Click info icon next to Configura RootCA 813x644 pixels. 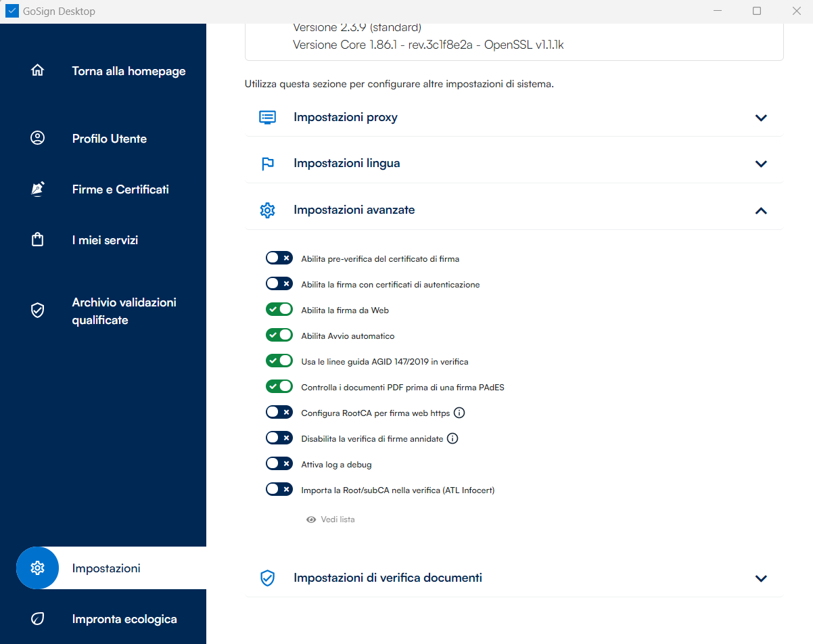coord(459,413)
